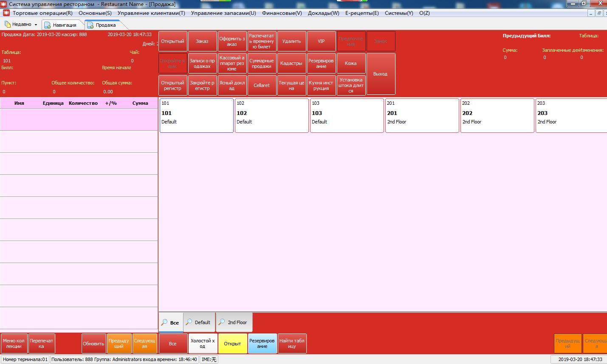Select table 201 on 2nd Floor
Screen dimensions: 607x364
(x=422, y=115)
